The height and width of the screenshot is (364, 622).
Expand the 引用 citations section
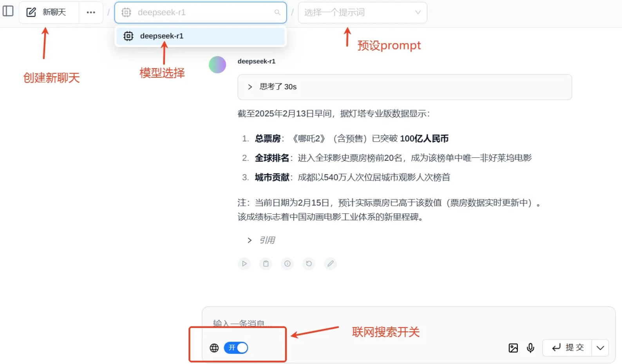pyautogui.click(x=261, y=240)
